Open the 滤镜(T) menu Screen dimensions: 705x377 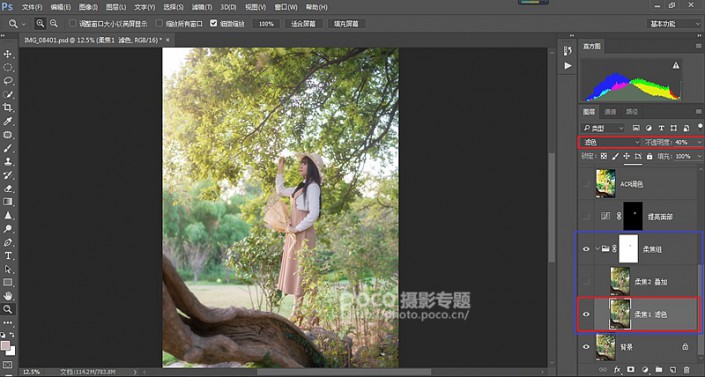[x=201, y=7]
